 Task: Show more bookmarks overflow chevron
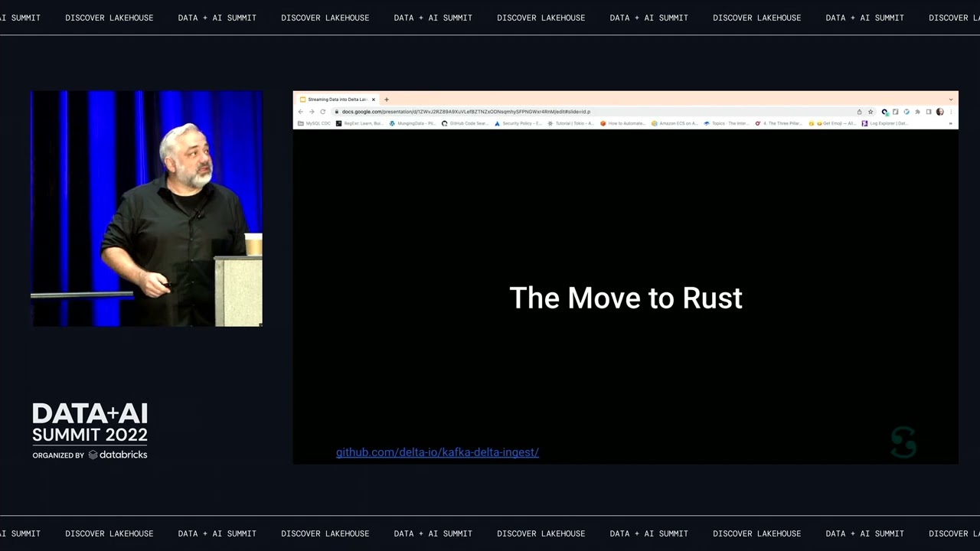[951, 123]
